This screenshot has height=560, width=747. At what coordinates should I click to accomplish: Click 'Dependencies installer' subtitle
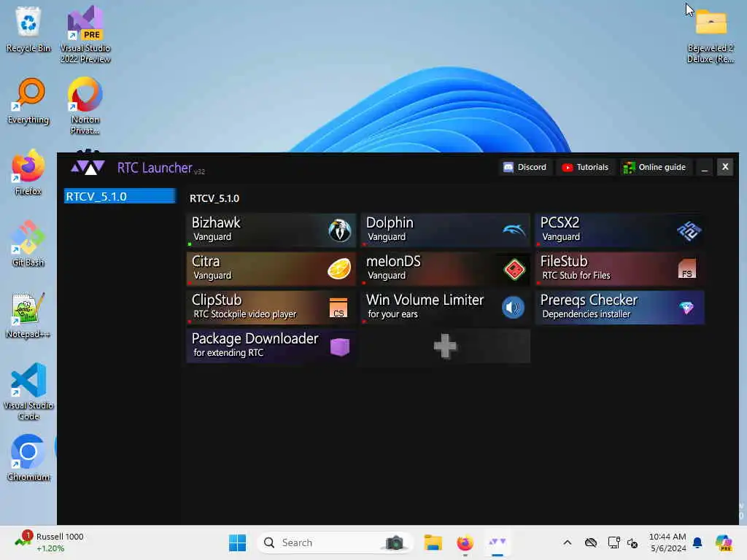click(586, 314)
